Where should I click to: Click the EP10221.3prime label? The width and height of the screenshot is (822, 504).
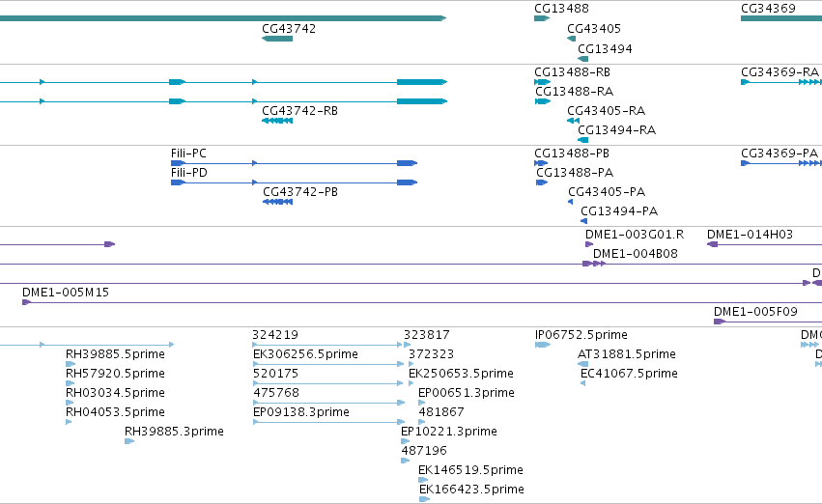coord(449,433)
